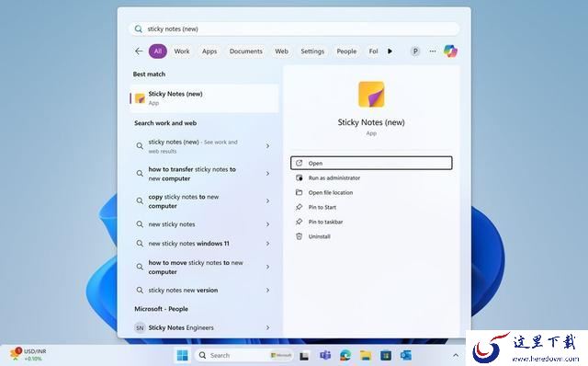The width and height of the screenshot is (588, 366).
Task: Select the All filter tab
Action: point(158,51)
